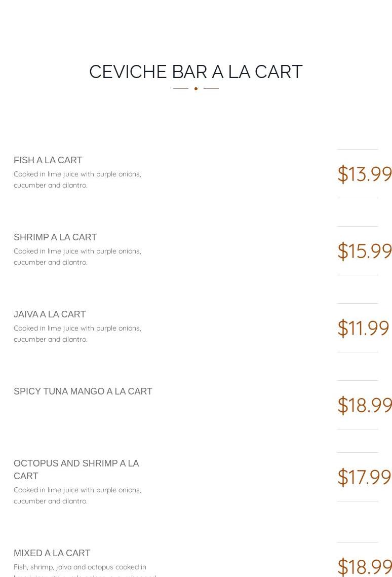Click the Ceviche Bar A La Cart heading
Image resolution: width=392 pixels, height=577 pixels.
(x=195, y=72)
